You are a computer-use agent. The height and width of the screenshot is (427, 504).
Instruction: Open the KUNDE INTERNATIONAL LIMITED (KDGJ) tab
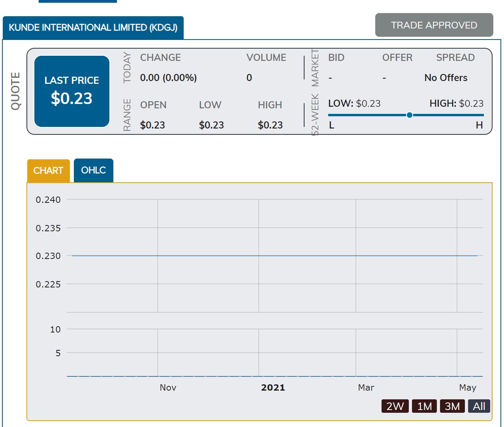[x=93, y=28]
